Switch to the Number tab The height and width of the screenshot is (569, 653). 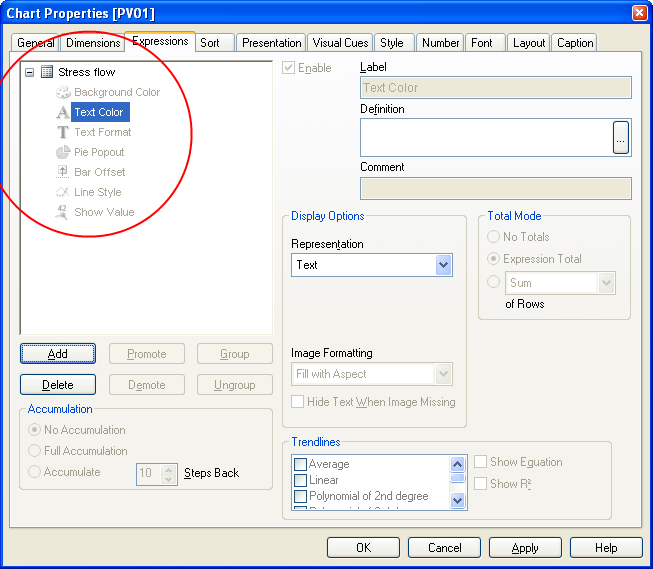point(441,42)
